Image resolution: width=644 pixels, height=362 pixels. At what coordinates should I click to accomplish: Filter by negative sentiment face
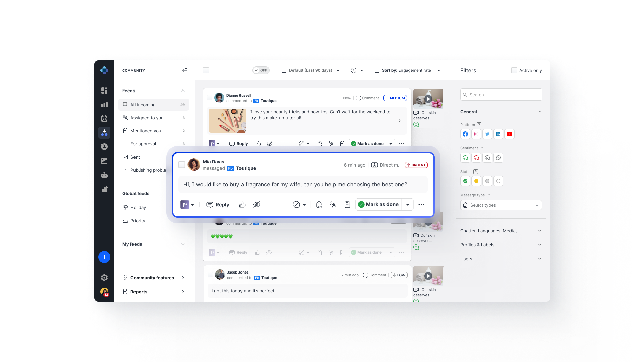coord(476,158)
